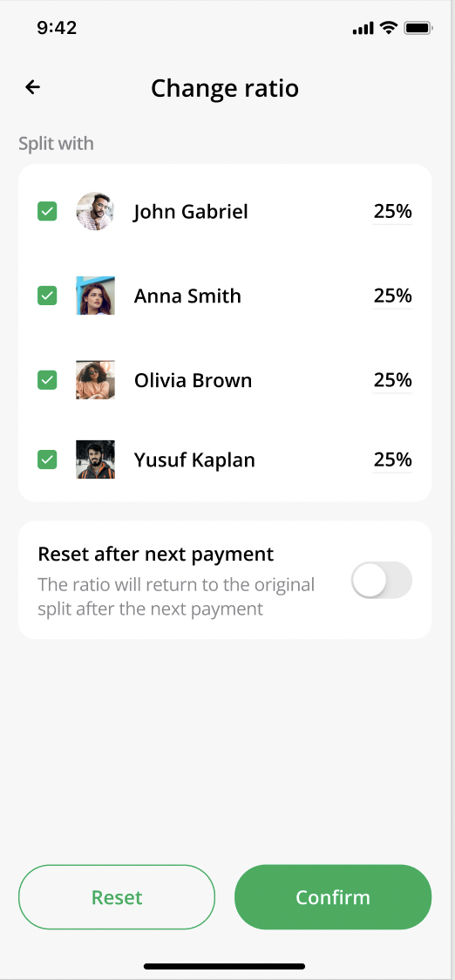Edit Olivia Brown's 25% ratio field
This screenshot has width=455, height=980.
point(392,380)
